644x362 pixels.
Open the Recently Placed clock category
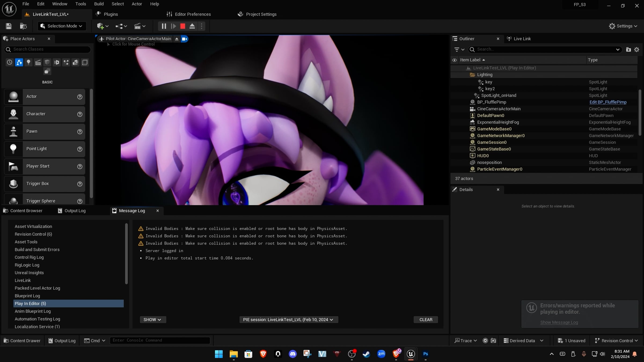pos(9,62)
